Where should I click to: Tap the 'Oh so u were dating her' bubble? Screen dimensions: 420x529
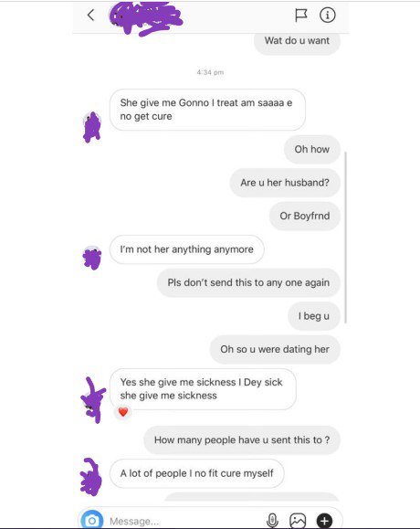click(275, 349)
